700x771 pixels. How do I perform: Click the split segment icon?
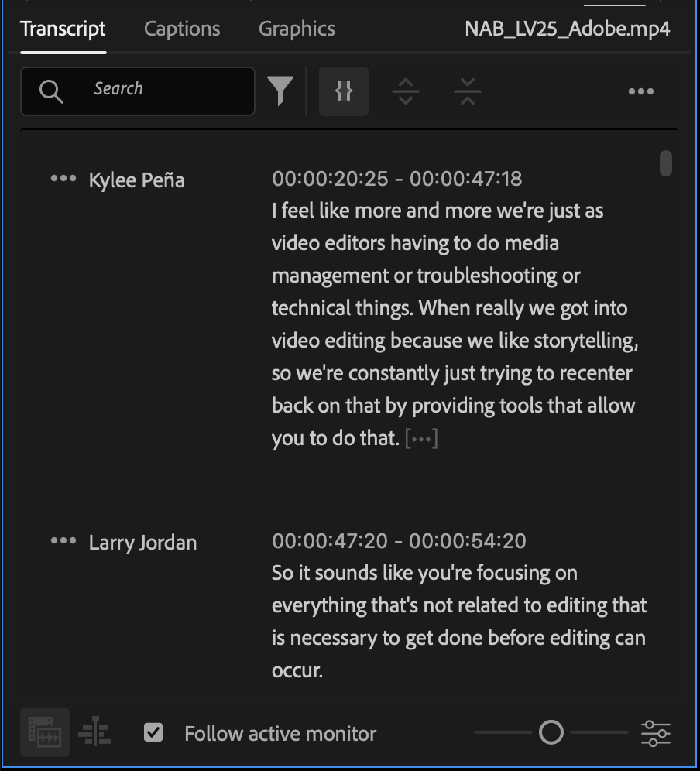[x=406, y=91]
